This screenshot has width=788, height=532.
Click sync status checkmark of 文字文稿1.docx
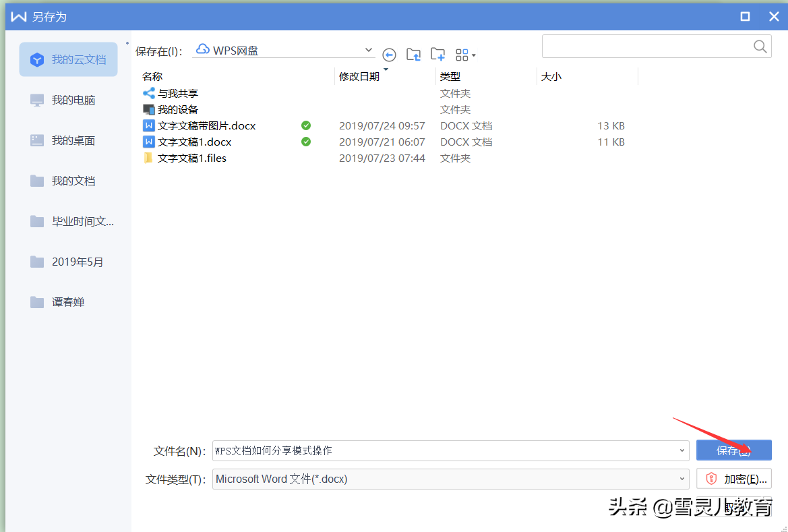tap(306, 142)
